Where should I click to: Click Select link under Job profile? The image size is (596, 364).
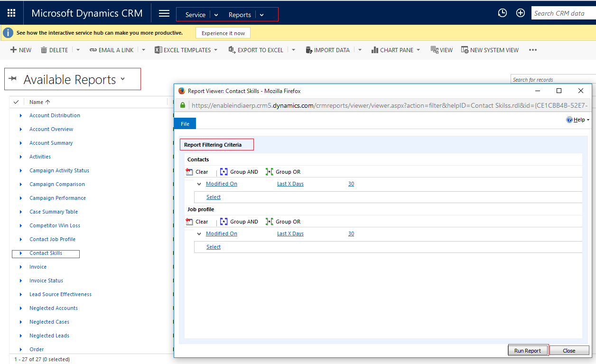coord(214,247)
